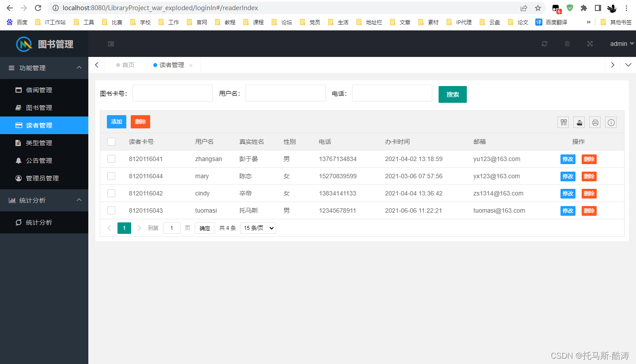
Task: Switch to the 首页 tab
Action: 125,65
